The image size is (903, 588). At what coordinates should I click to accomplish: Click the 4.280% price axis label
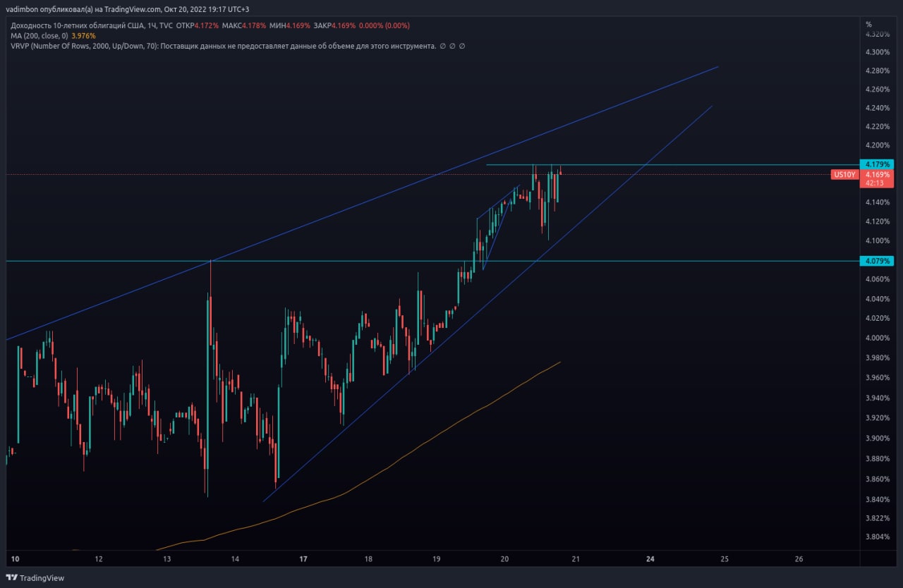pyautogui.click(x=877, y=71)
